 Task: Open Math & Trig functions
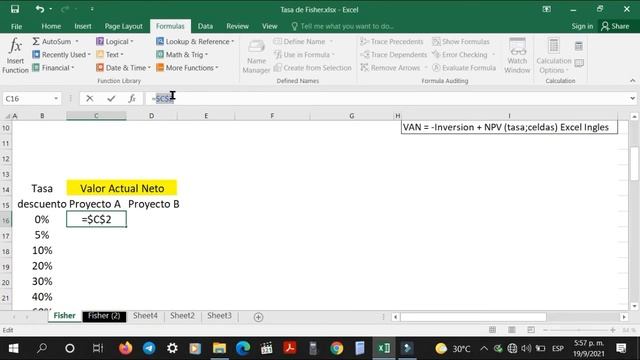point(182,55)
